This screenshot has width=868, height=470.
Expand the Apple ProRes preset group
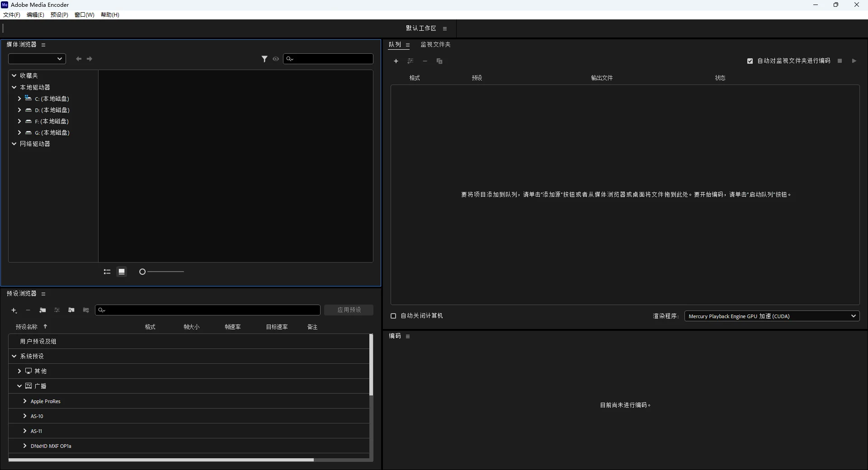[x=25, y=401]
